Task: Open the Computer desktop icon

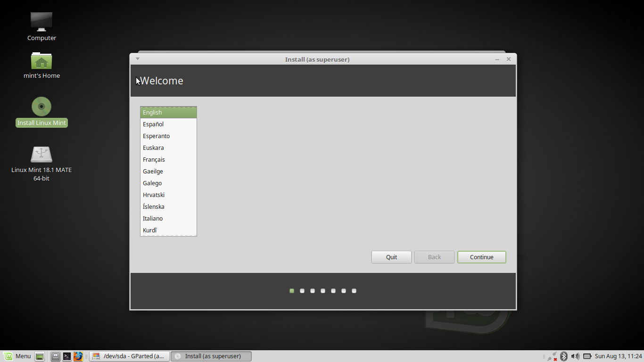Action: pyautogui.click(x=41, y=22)
